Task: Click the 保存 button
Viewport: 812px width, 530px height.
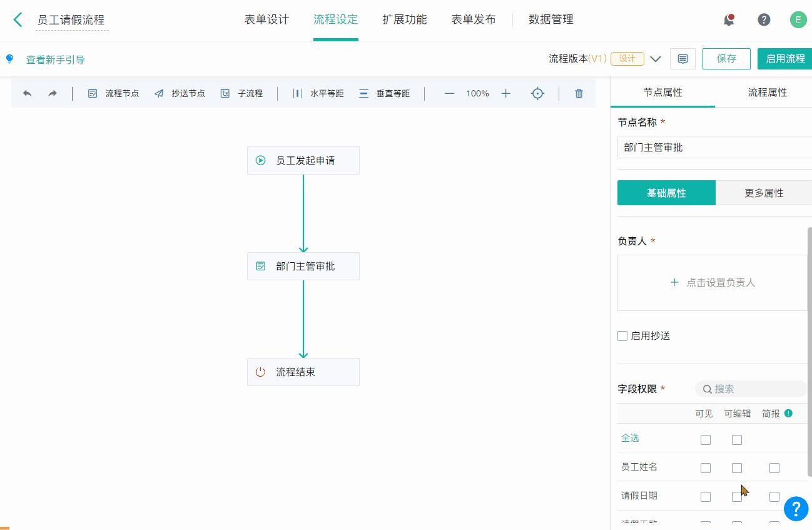Action: [726, 58]
